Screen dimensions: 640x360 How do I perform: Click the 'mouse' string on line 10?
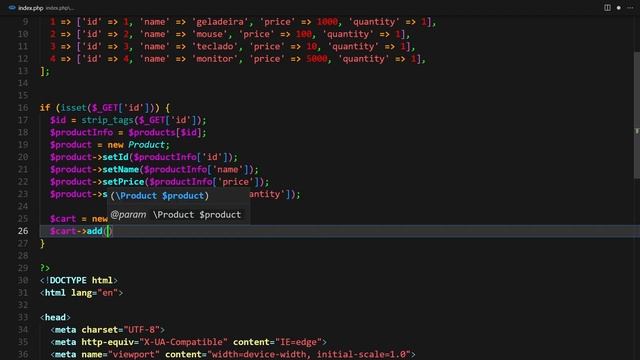(x=209, y=34)
